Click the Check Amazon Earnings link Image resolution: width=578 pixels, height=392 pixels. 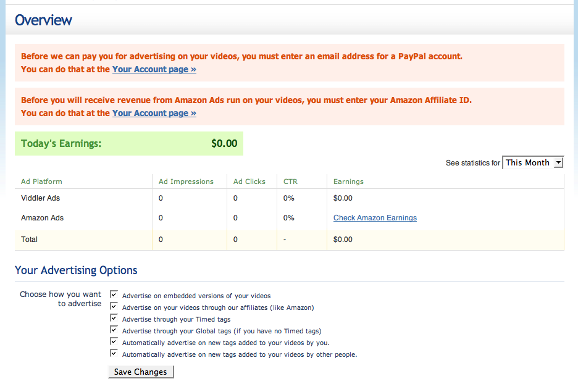(x=375, y=218)
